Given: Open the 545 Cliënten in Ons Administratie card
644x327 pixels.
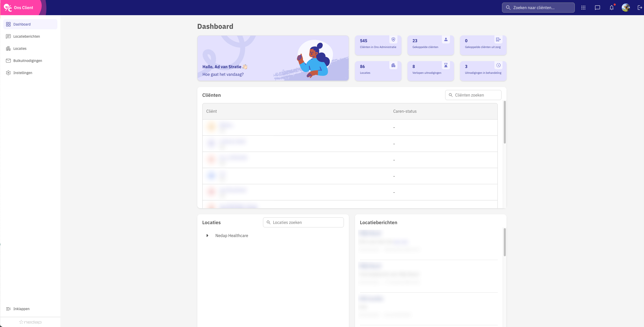Looking at the screenshot, I should [x=378, y=45].
